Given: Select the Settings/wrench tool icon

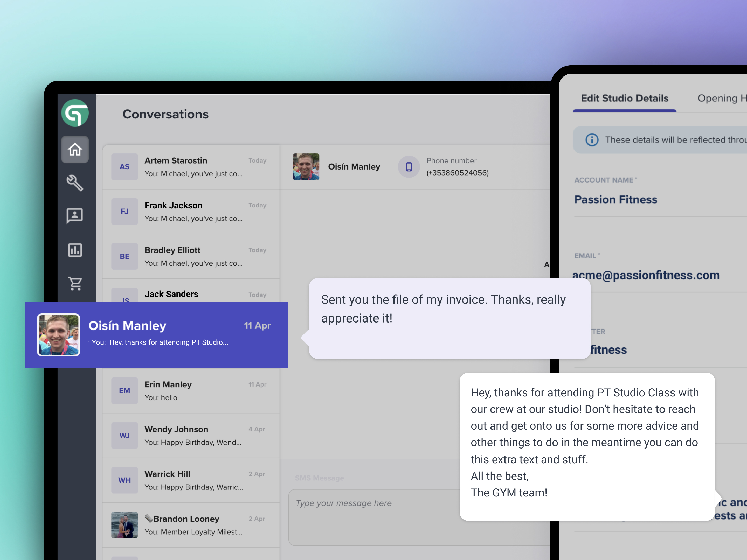Looking at the screenshot, I should pyautogui.click(x=75, y=181).
